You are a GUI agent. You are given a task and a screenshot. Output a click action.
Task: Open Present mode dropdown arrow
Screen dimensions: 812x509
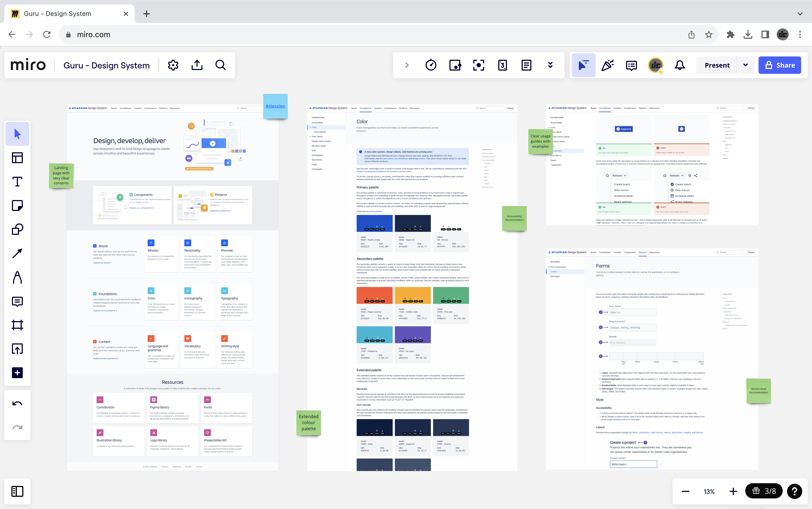[745, 65]
